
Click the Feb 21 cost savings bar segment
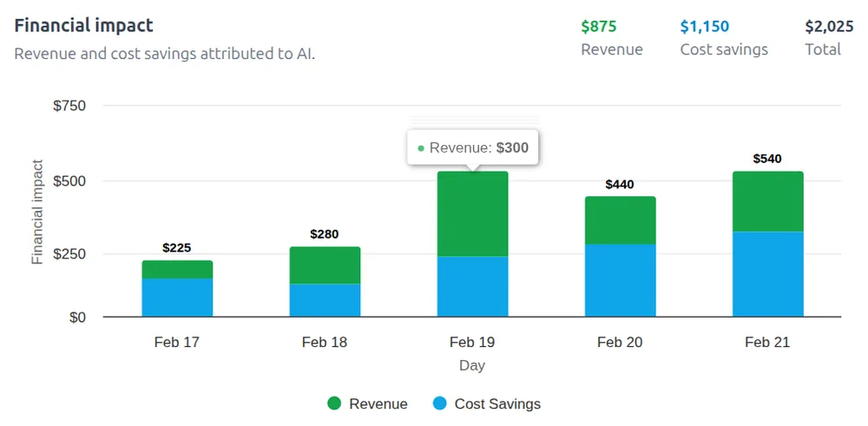point(767,273)
